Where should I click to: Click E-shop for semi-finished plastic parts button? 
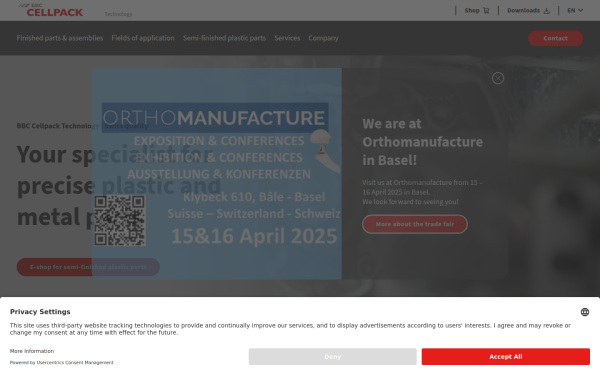88,267
